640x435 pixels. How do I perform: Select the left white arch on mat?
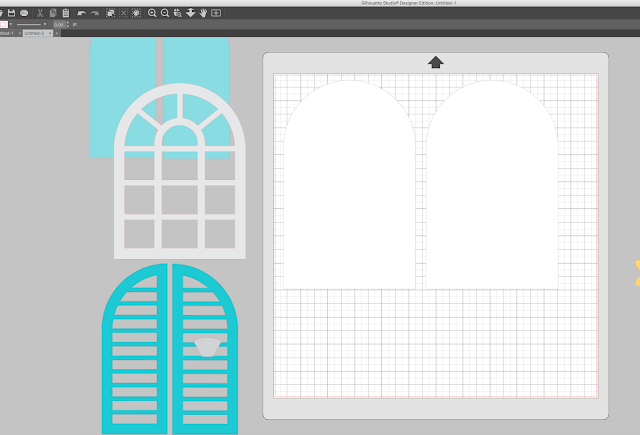pyautogui.click(x=349, y=185)
